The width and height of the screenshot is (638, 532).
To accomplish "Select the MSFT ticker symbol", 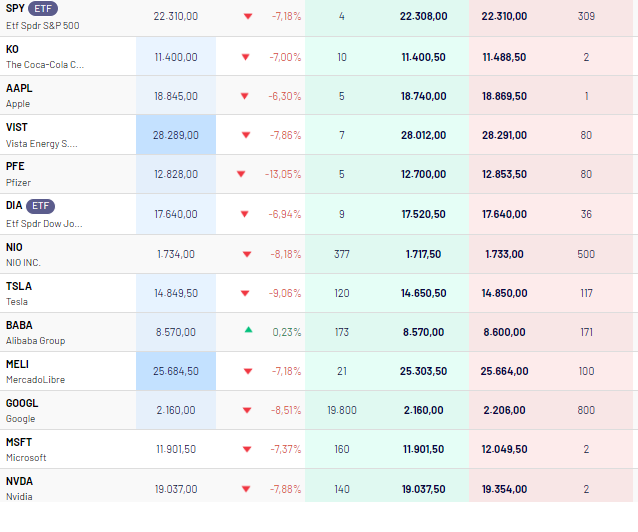I will pyautogui.click(x=19, y=442).
